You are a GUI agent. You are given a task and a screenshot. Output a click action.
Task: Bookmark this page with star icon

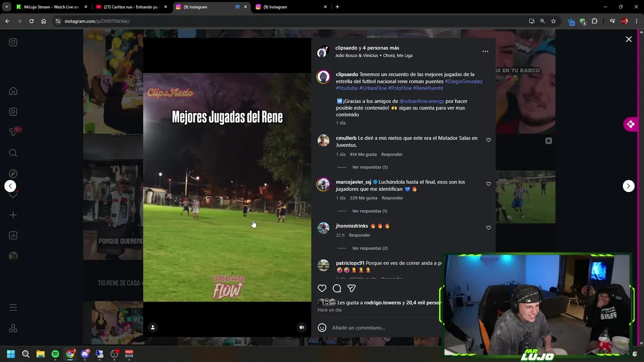[553, 21]
